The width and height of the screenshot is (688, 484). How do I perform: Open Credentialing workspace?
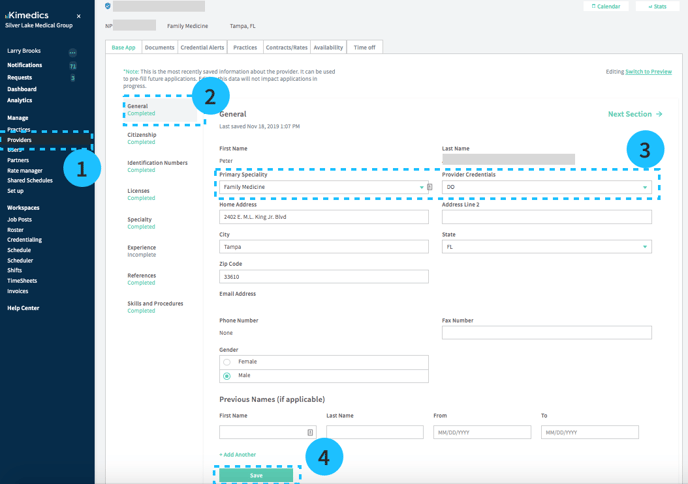pos(25,240)
